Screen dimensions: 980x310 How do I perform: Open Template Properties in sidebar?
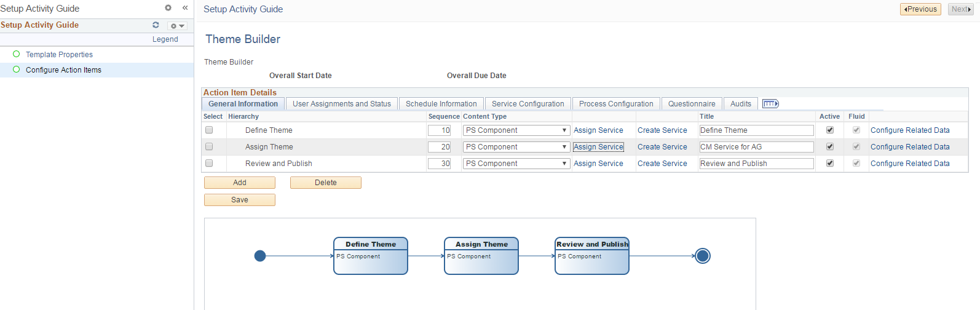coord(59,55)
